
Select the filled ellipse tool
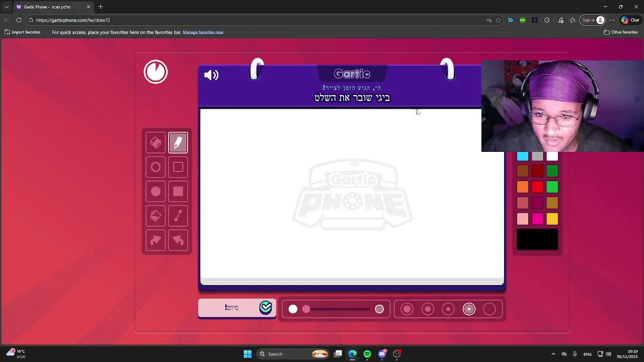point(155,192)
